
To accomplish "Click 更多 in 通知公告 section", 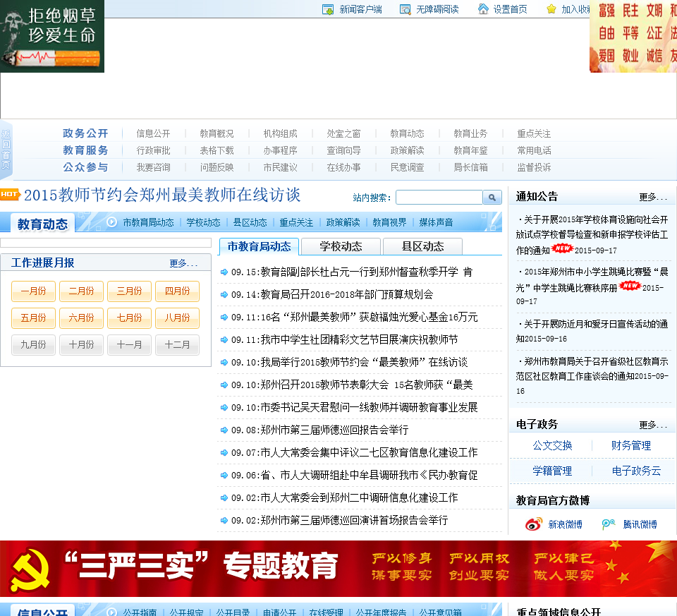I will point(653,197).
